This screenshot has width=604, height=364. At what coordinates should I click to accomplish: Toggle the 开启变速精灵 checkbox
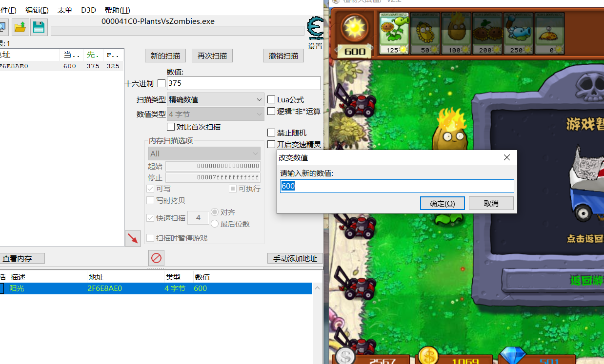pos(271,144)
